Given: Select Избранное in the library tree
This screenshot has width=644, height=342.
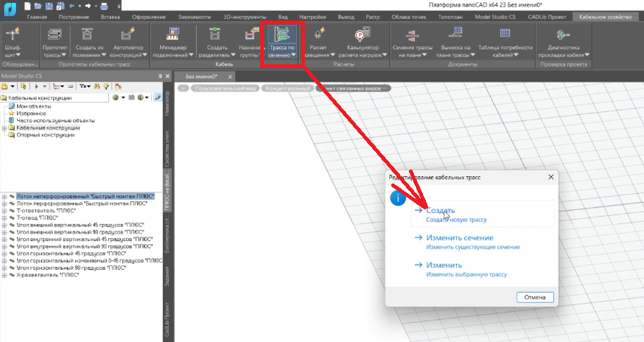Looking at the screenshot, I should click(x=31, y=114).
